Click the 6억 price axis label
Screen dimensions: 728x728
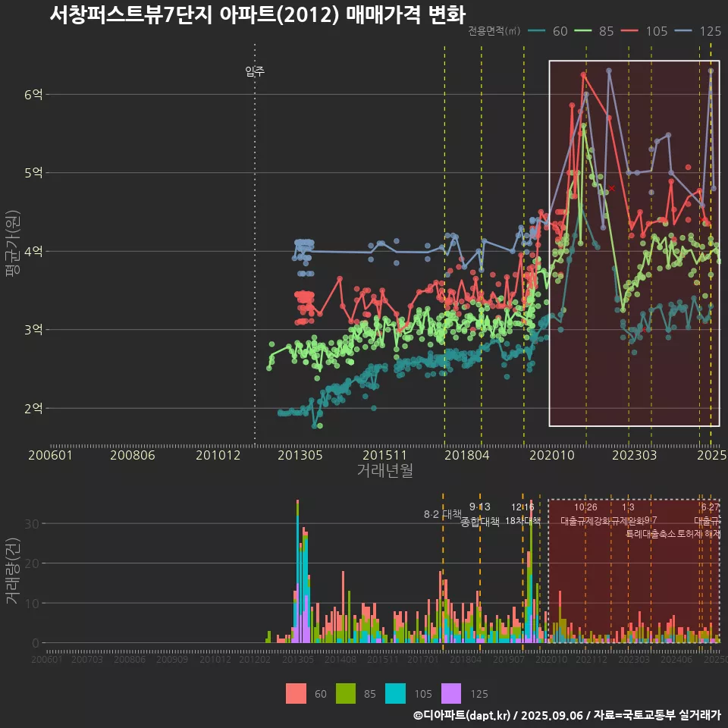[x=33, y=94]
